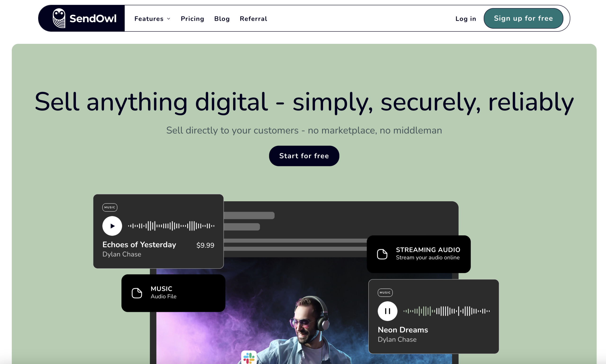The image size is (606, 364).
Task: Go to the Pricing page
Action: pyautogui.click(x=192, y=19)
